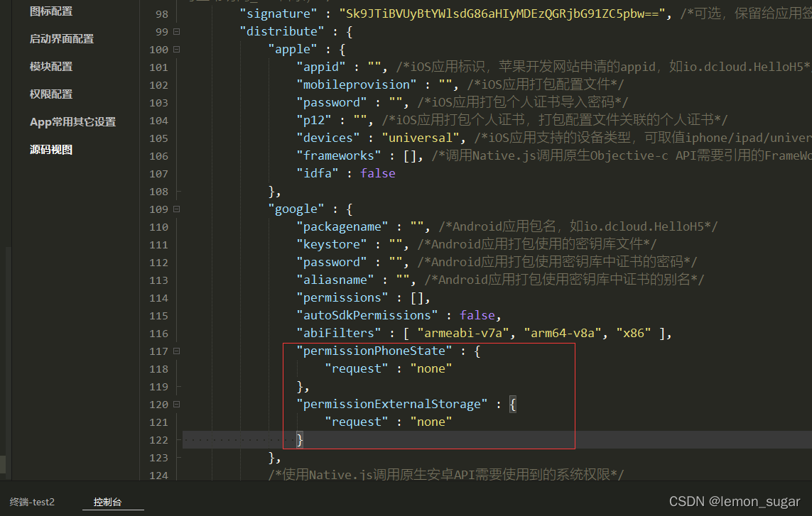This screenshot has width=812, height=516.
Task: Click "none" value on line 121
Action: click(x=431, y=422)
